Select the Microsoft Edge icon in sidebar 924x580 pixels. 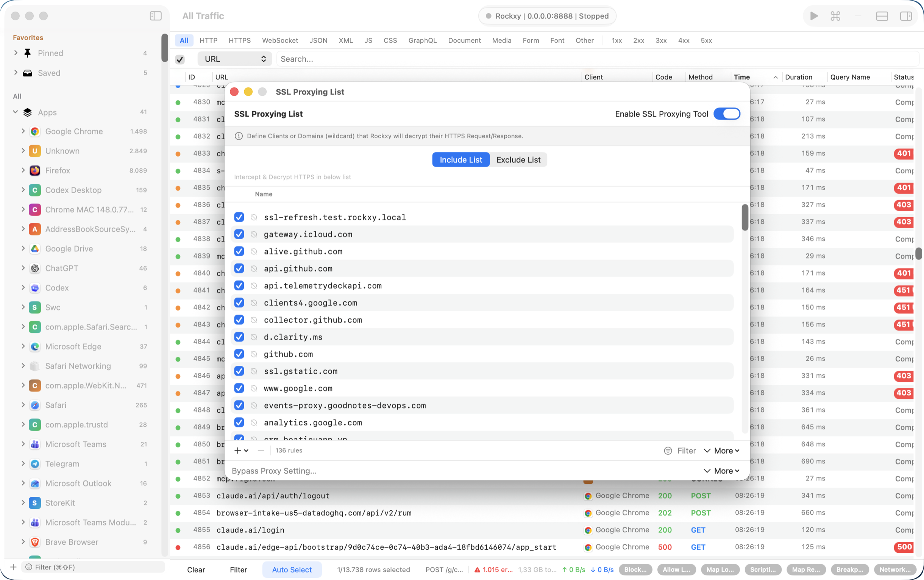coord(34,347)
